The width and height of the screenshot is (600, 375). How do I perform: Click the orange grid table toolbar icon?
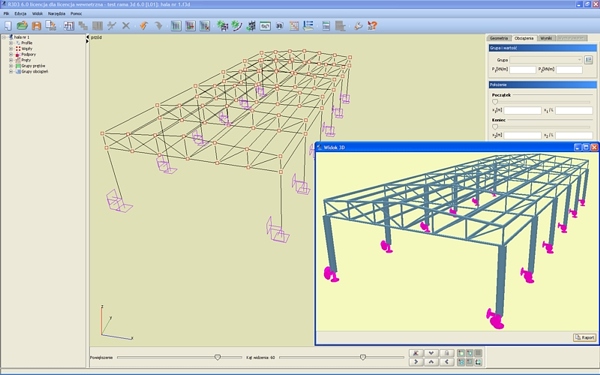click(x=293, y=26)
